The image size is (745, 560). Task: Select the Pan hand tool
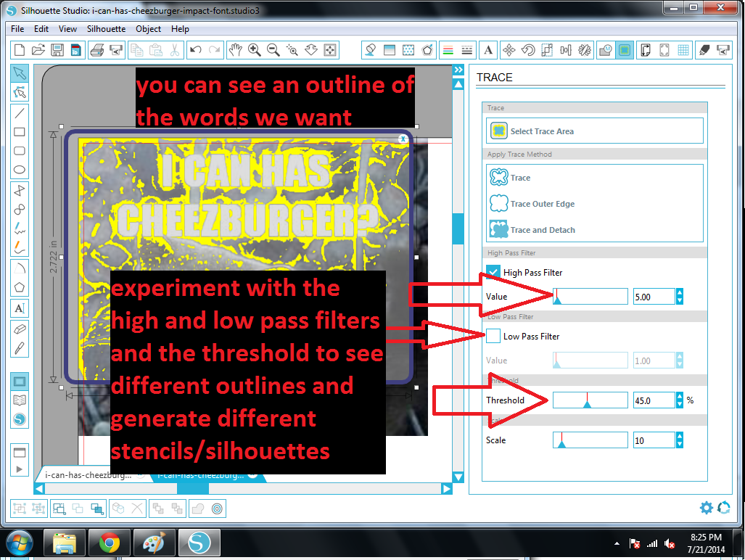coord(235,50)
